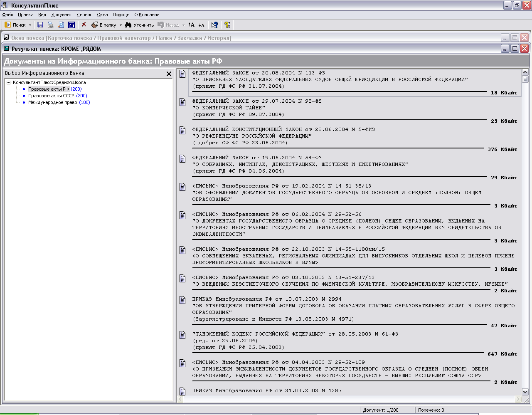Open the Окна menu
This screenshot has height=415, width=532.
[x=102, y=15]
